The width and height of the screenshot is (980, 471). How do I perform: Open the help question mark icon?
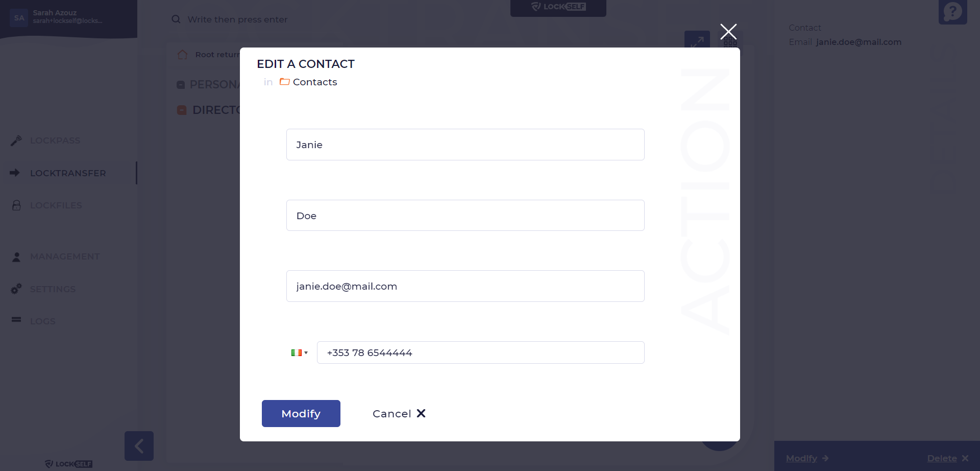[x=952, y=11]
